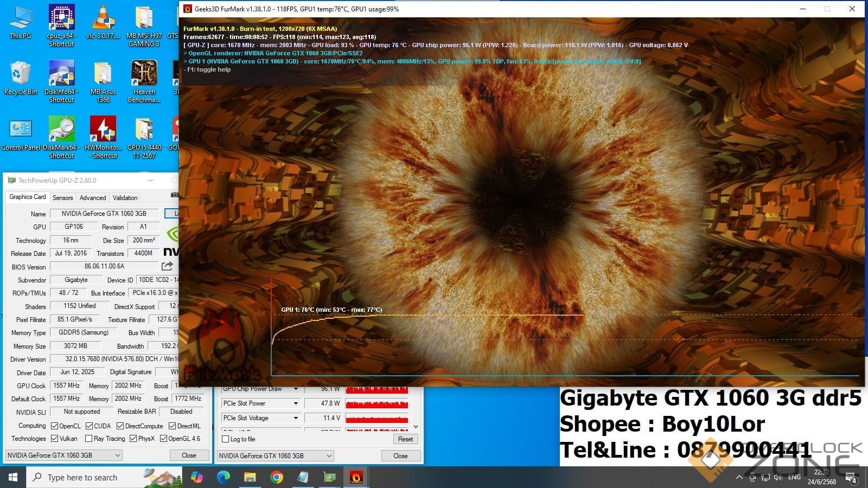Click the Driver Version field

coord(114,359)
